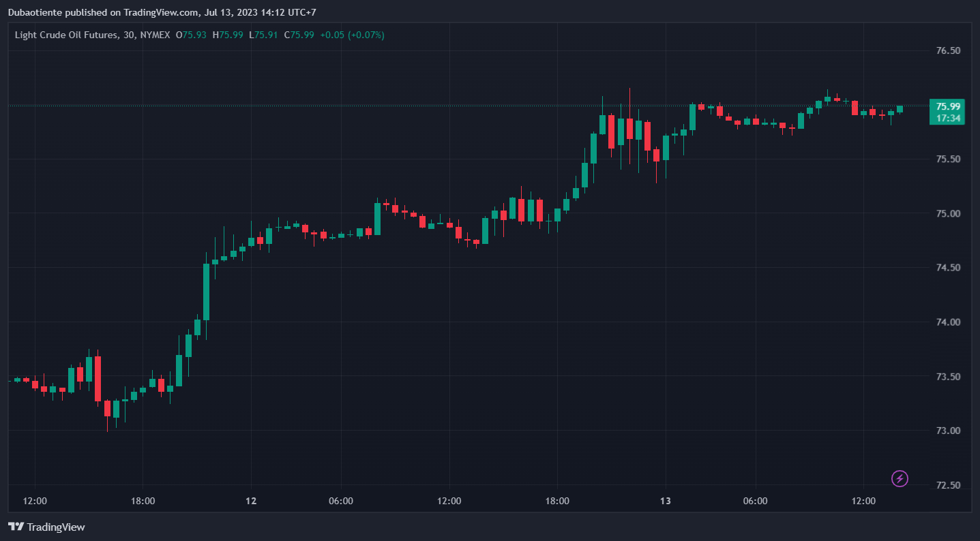Click the low value L75.91 in legend
980x541 pixels.
pyautogui.click(x=263, y=35)
